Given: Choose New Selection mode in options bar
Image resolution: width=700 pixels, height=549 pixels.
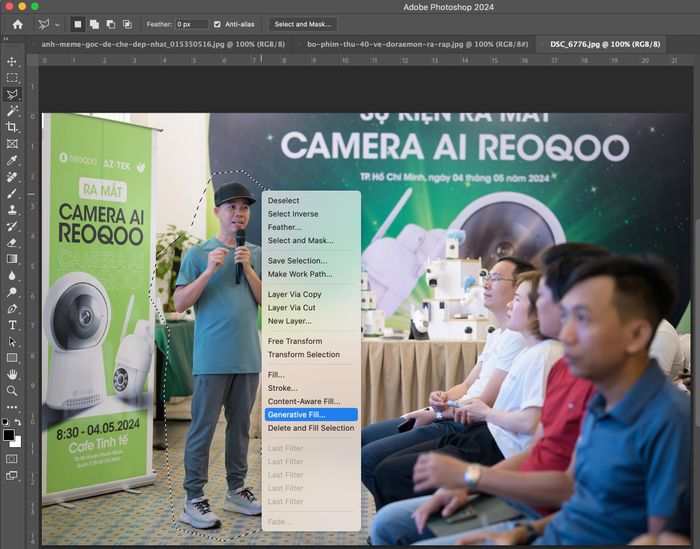Looking at the screenshot, I should 78,24.
